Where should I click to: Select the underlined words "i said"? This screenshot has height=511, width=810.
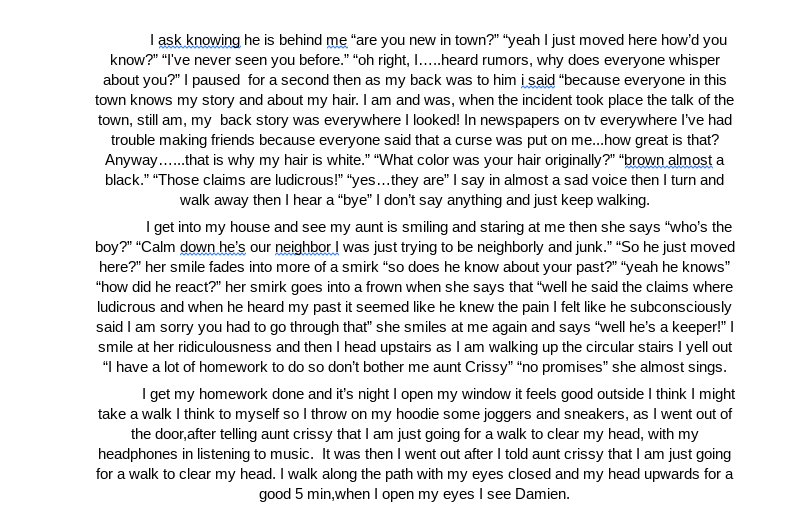pos(538,80)
